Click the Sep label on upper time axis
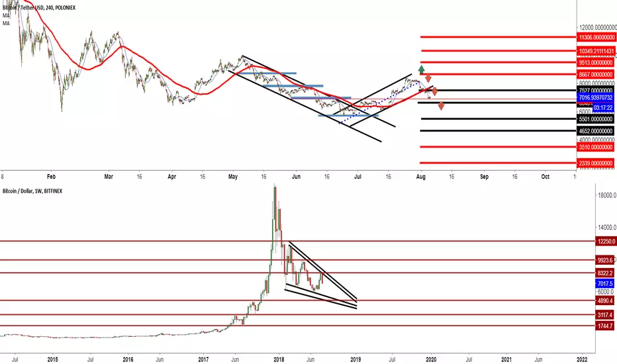The height and width of the screenshot is (364, 617). pos(485,177)
